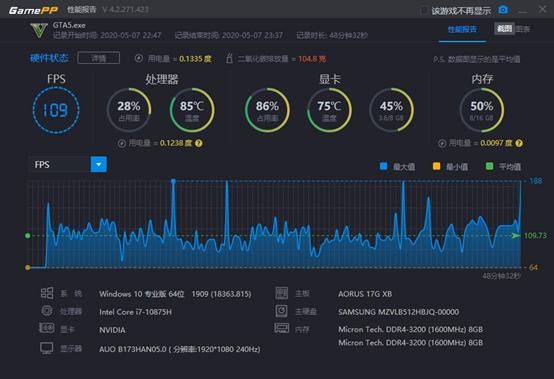554x379 pixels.
Task: Click the processor chip icon in specs list
Action: point(47,311)
